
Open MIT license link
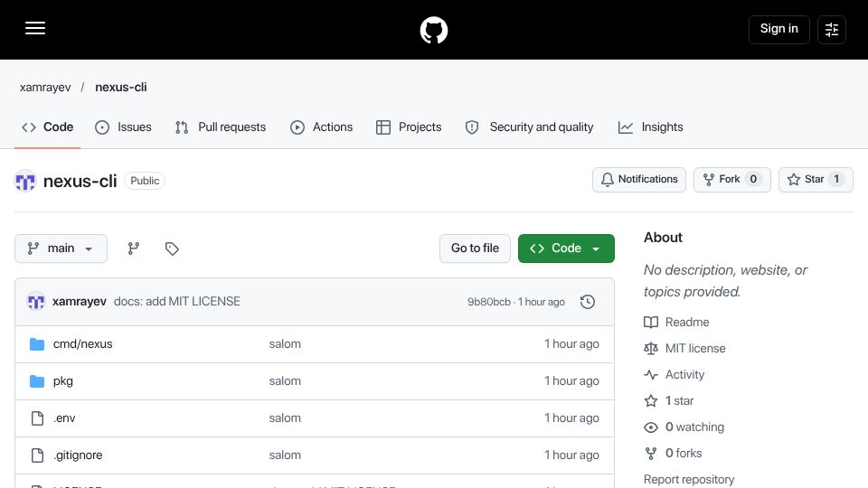(x=695, y=349)
